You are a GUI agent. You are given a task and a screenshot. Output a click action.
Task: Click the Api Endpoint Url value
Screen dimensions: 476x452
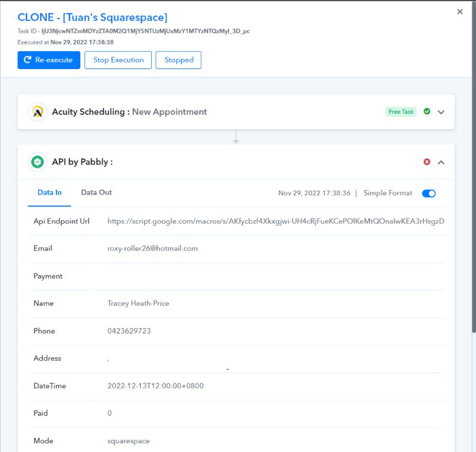click(275, 221)
